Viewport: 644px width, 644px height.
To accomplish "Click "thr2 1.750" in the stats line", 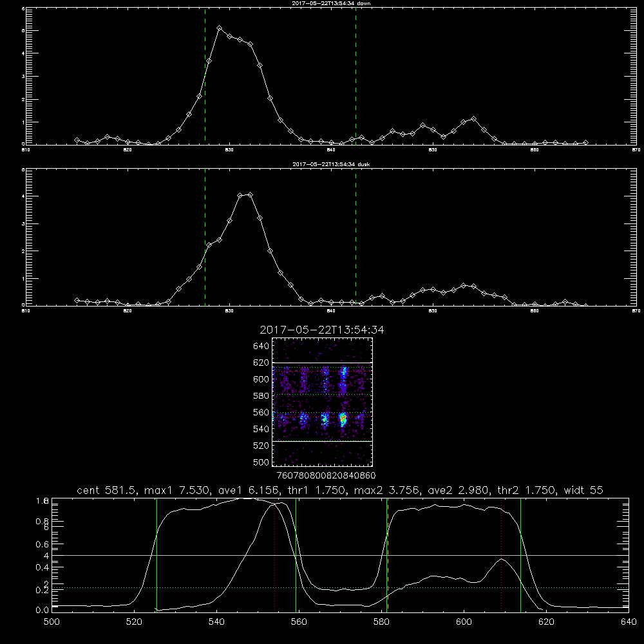I will click(x=526, y=490).
